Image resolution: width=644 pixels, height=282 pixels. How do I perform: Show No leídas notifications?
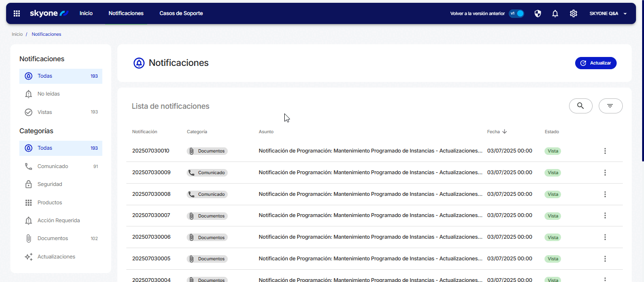pyautogui.click(x=49, y=94)
